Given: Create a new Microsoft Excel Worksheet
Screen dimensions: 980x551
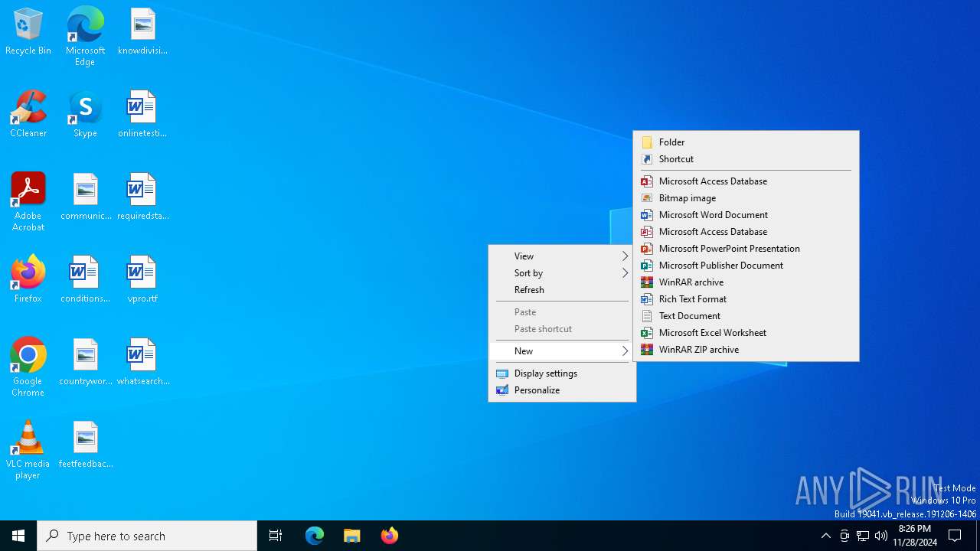Looking at the screenshot, I should click(746, 333).
